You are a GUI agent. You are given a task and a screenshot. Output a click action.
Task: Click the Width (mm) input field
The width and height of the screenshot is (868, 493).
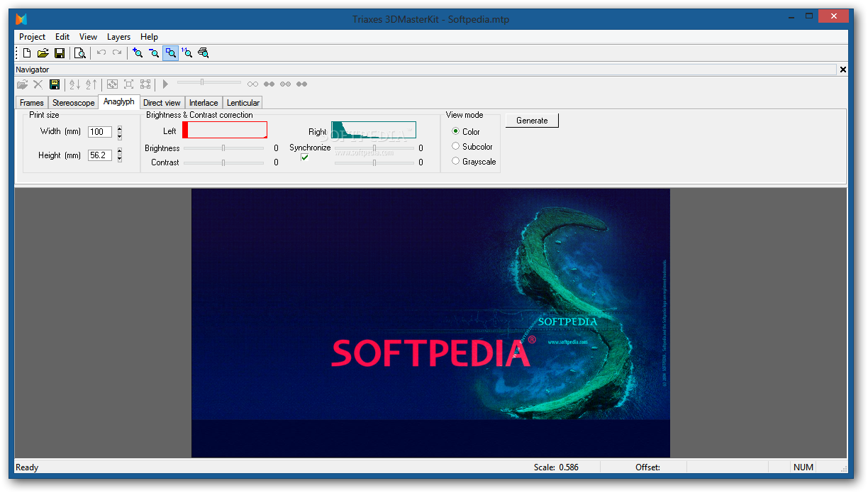(100, 132)
